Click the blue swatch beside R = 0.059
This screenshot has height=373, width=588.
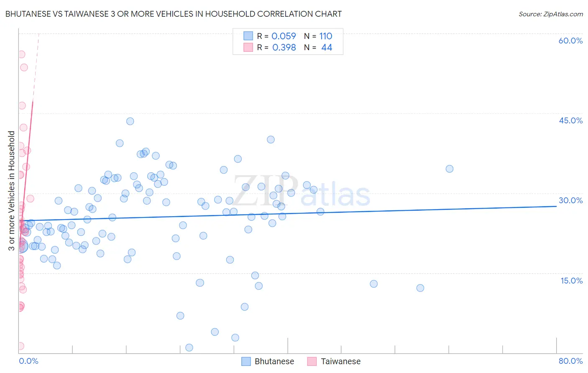(x=248, y=36)
